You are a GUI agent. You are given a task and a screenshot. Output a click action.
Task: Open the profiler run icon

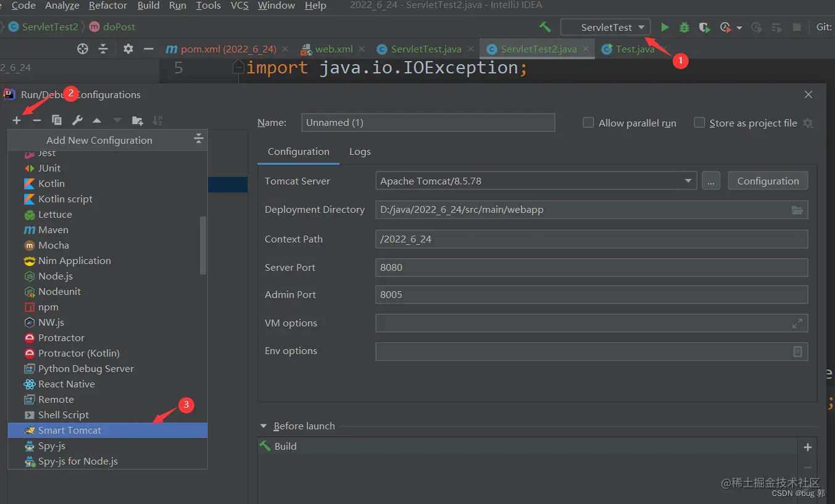(x=726, y=27)
